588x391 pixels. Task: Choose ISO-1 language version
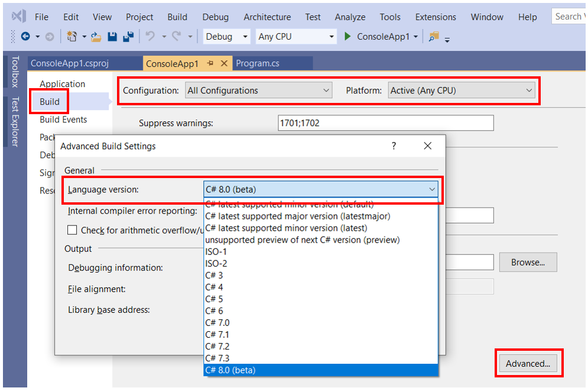(x=321, y=252)
